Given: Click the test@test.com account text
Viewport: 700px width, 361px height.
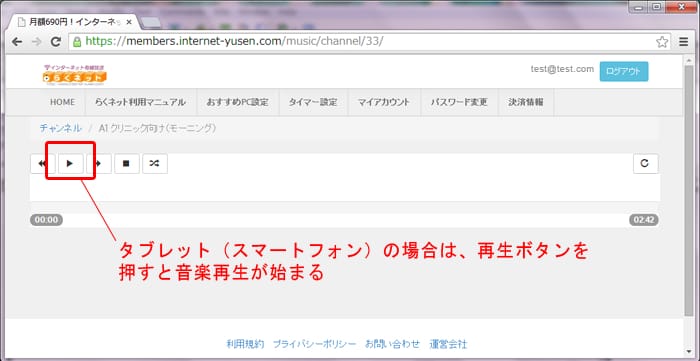Looking at the screenshot, I should (562, 69).
